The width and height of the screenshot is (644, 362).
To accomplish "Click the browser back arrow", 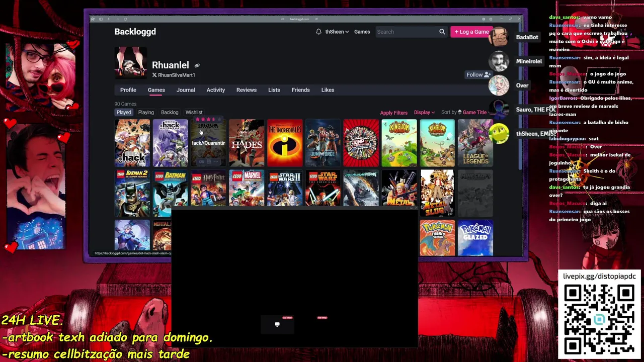I will (x=109, y=19).
